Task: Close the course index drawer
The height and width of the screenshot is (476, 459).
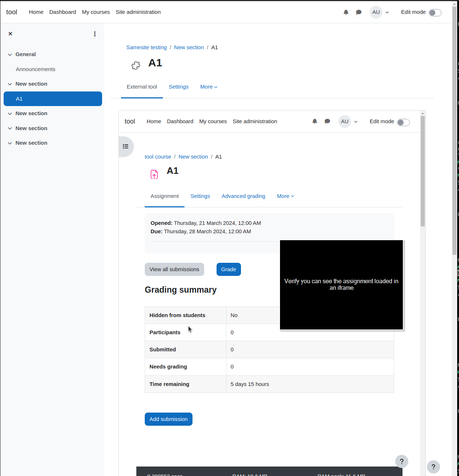Action: [x=10, y=34]
